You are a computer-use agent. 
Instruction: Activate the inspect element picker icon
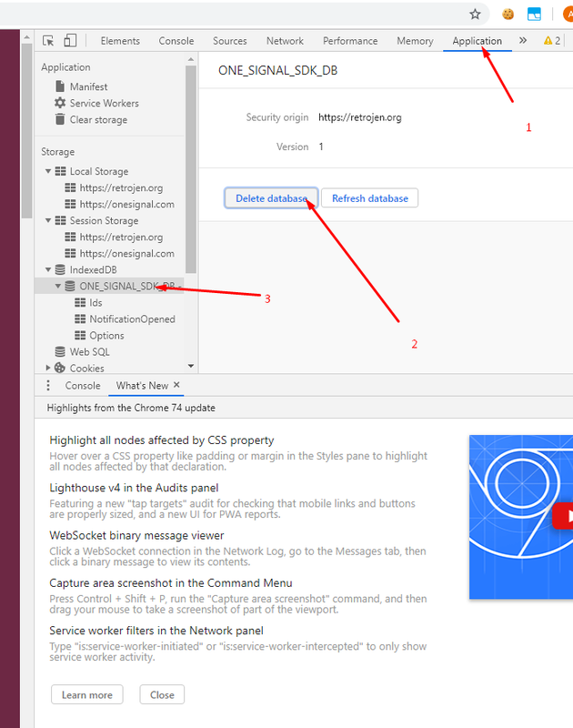click(x=48, y=41)
